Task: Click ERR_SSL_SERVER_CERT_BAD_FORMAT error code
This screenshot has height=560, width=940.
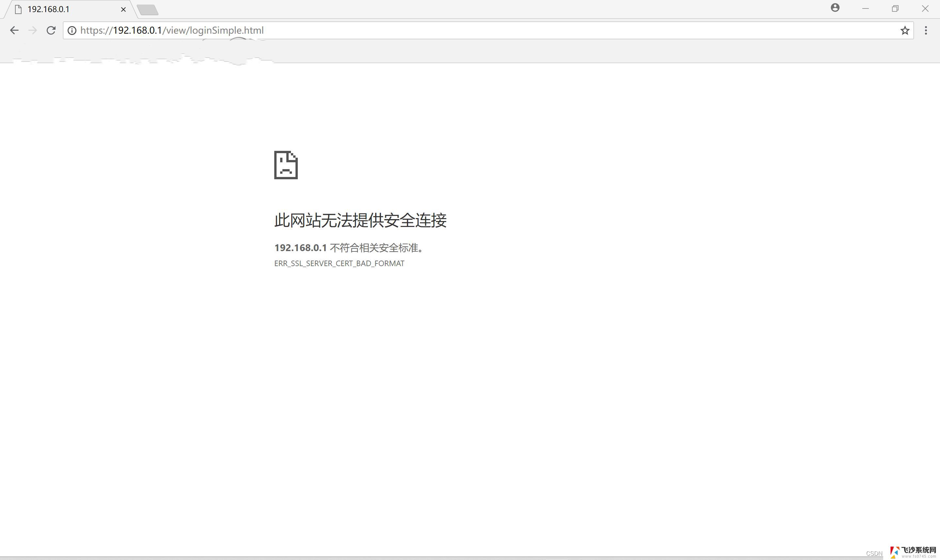Action: [x=339, y=264]
